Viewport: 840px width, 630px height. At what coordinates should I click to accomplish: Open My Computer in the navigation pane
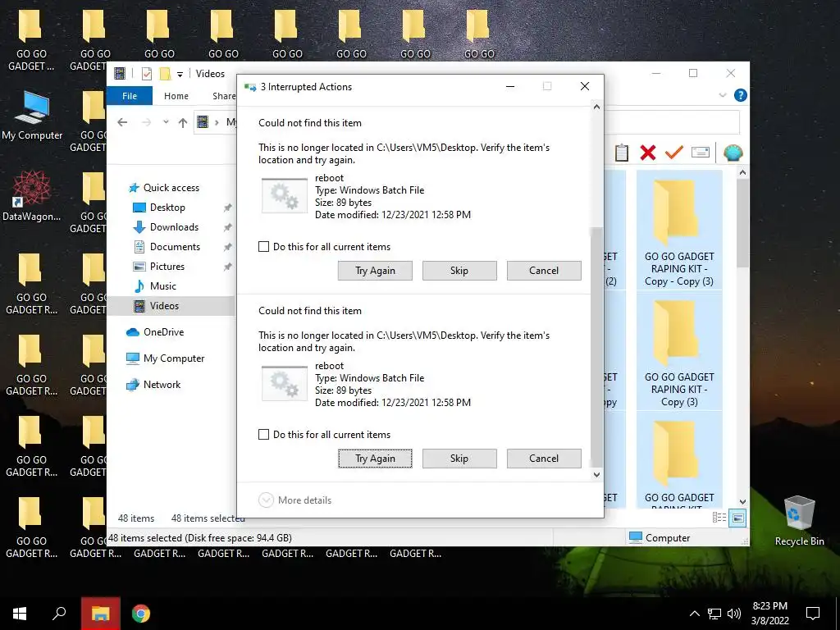pyautogui.click(x=165, y=358)
